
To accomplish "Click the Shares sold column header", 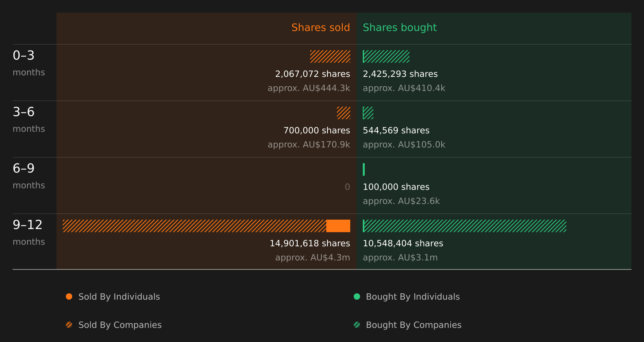I will [x=320, y=27].
